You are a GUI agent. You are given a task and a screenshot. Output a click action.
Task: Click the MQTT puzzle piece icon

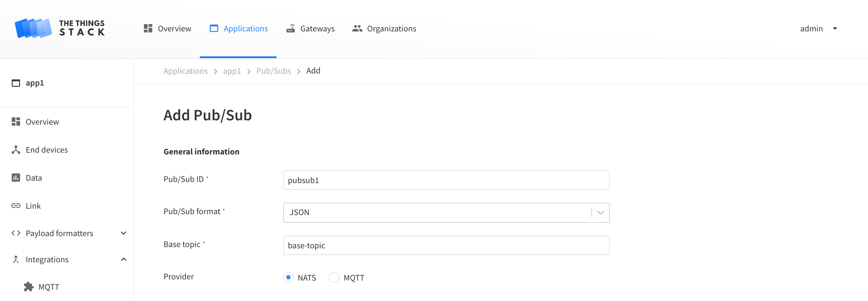click(29, 286)
